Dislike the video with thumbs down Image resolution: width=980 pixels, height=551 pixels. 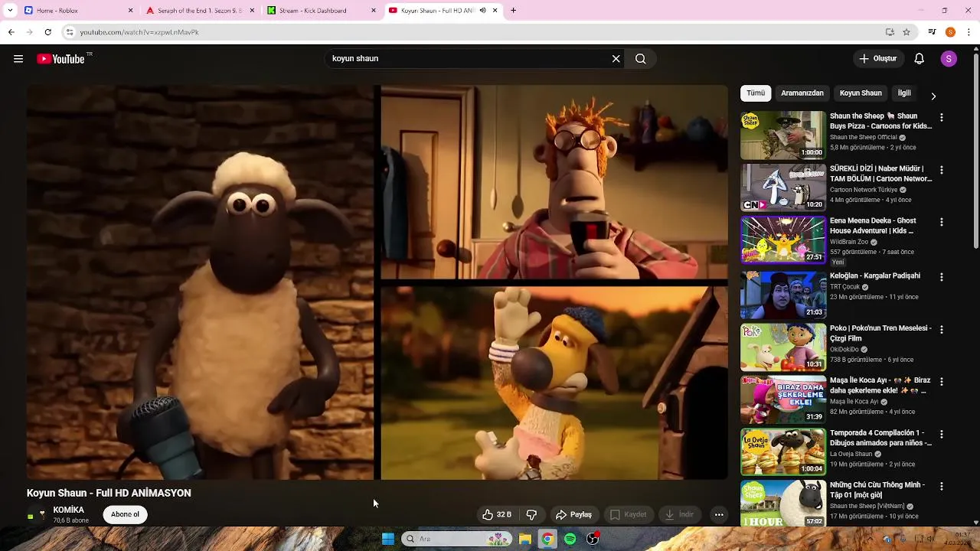pyautogui.click(x=531, y=514)
